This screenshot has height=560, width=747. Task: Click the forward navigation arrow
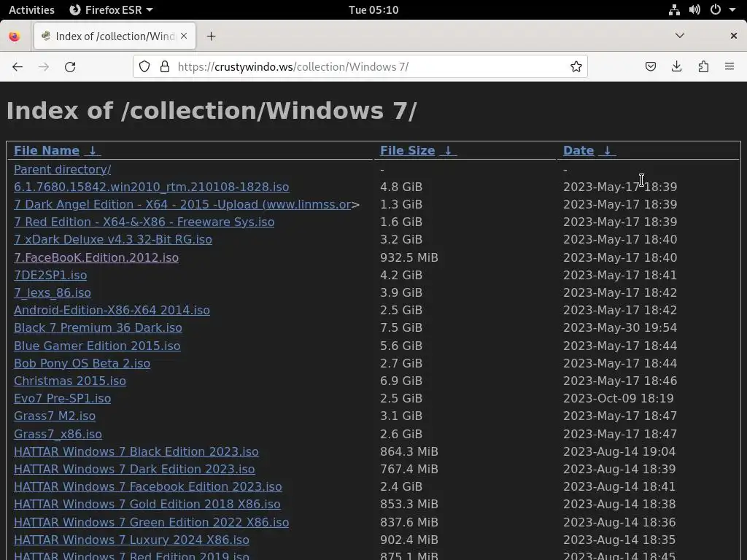(x=44, y=66)
